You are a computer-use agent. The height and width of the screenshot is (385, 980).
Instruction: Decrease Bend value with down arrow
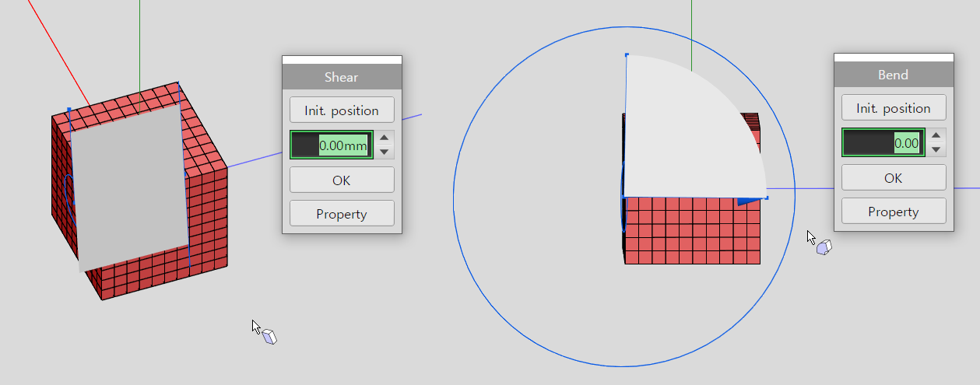pos(936,149)
